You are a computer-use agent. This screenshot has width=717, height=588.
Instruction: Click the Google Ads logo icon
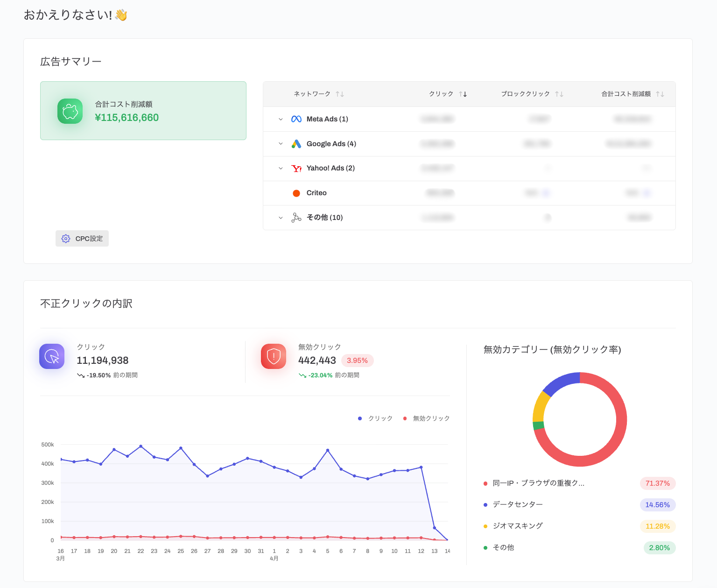[296, 144]
